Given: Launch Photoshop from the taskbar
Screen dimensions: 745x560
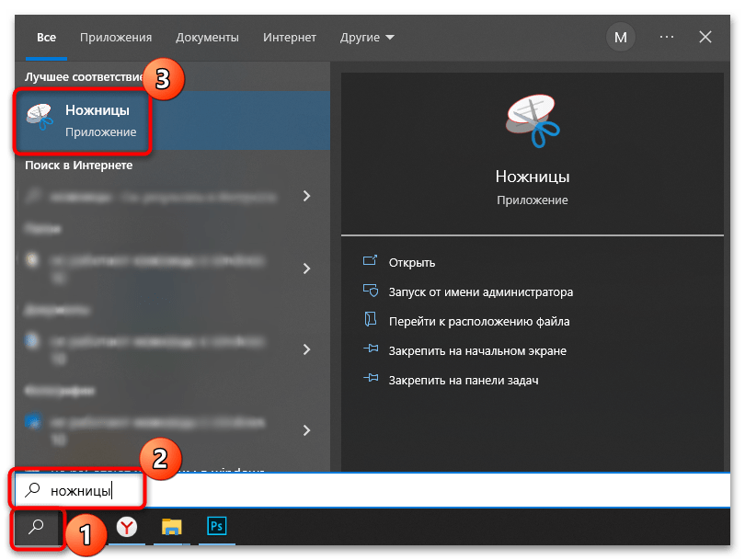Looking at the screenshot, I should (216, 527).
